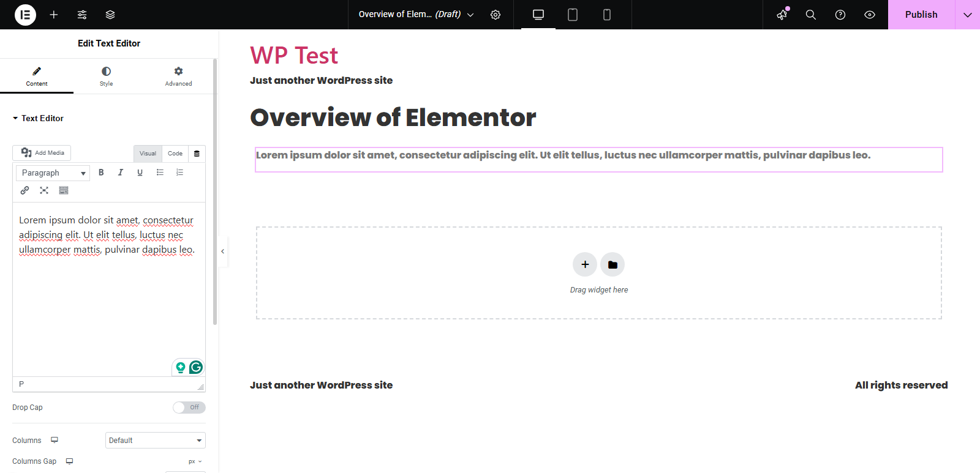
Task: Open the px unit selector
Action: pos(195,461)
